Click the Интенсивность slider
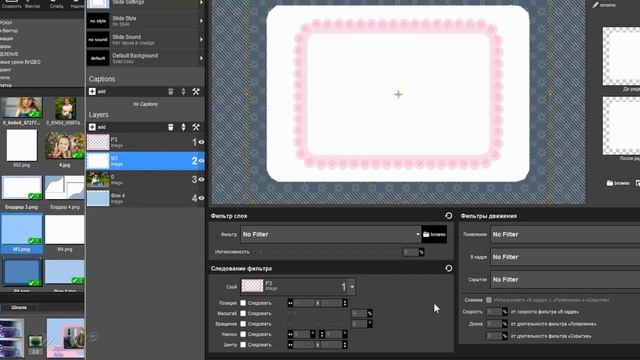Image resolution: width=640 pixels, height=360 pixels. click(327, 252)
